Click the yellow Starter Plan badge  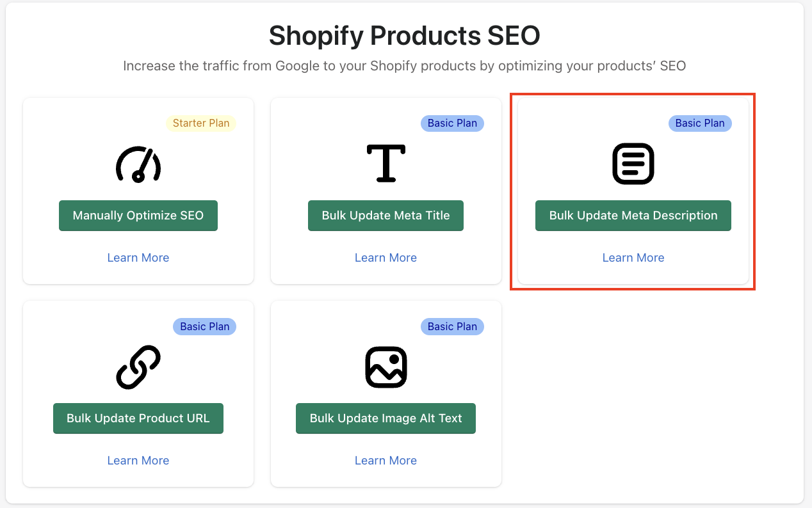coord(201,123)
